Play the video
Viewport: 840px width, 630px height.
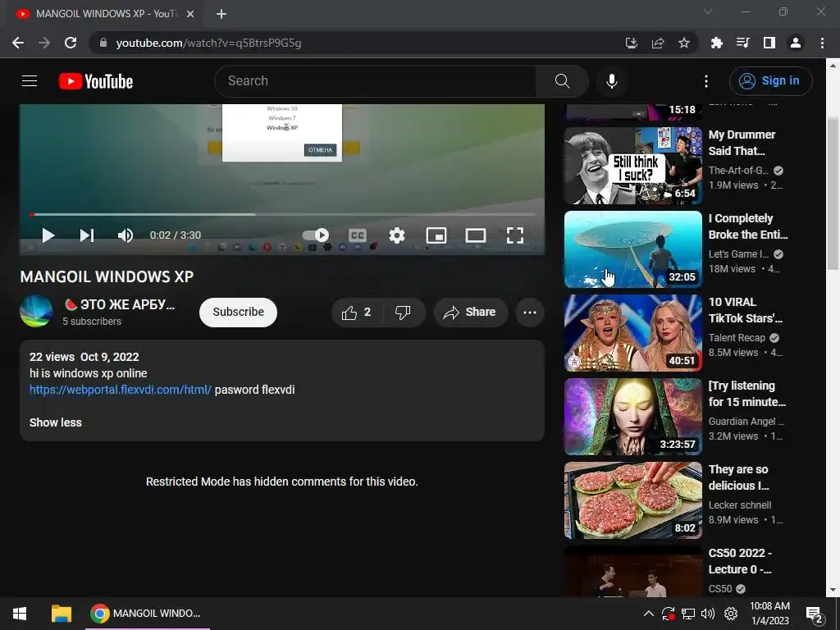[x=48, y=235]
